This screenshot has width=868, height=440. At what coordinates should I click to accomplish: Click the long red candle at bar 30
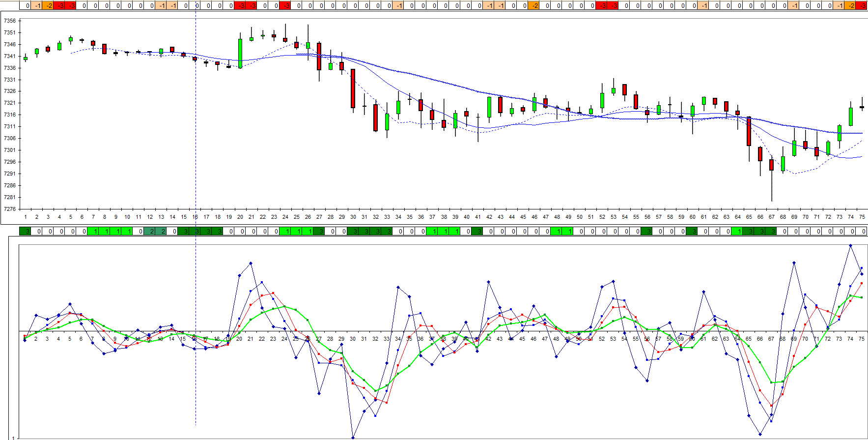tap(353, 88)
